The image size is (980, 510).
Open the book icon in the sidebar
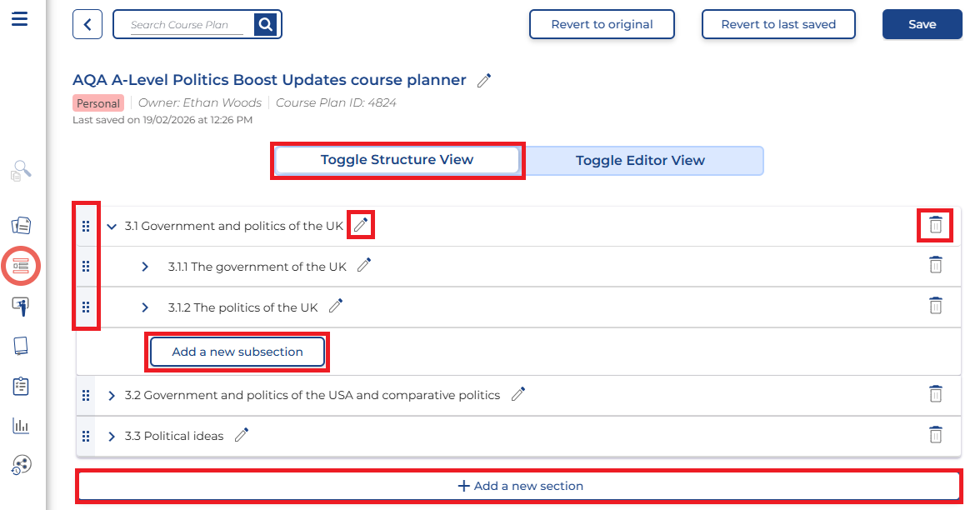click(21, 346)
